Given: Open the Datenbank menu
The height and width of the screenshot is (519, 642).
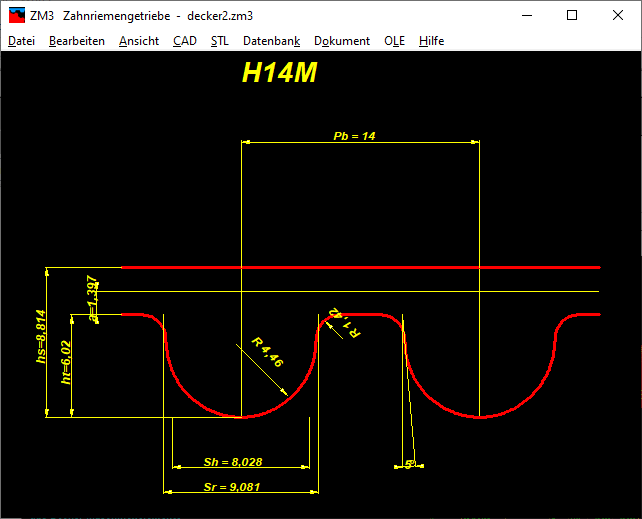Looking at the screenshot, I should (x=271, y=41).
